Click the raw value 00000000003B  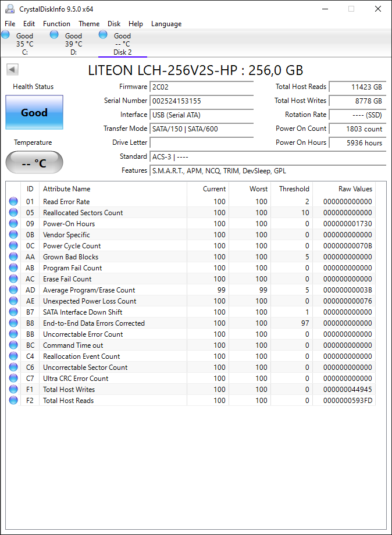348,290
